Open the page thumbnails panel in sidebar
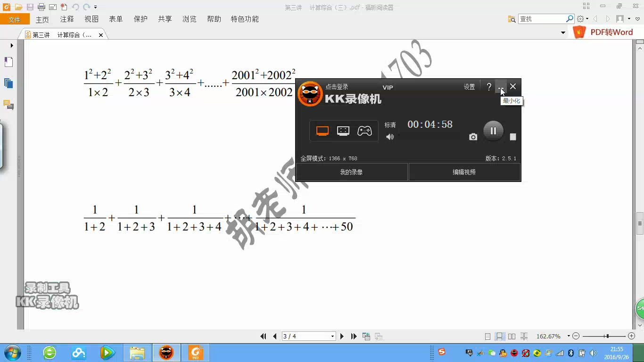 click(8, 83)
